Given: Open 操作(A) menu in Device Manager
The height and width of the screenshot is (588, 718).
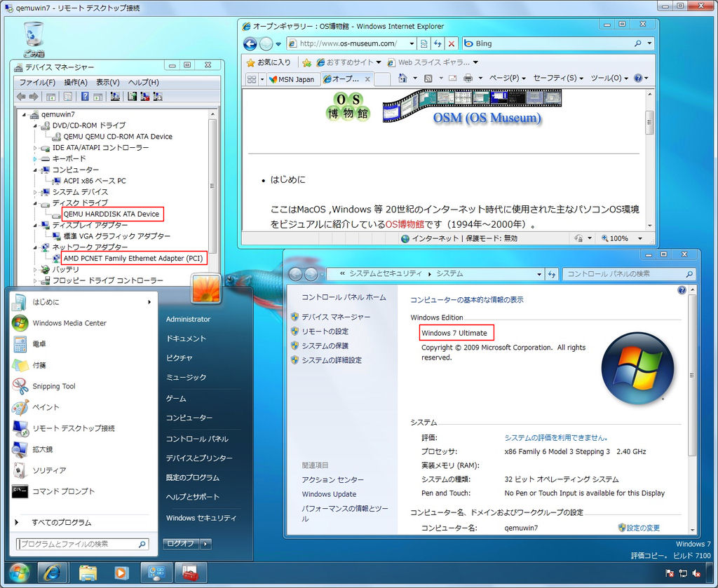Looking at the screenshot, I should pyautogui.click(x=76, y=83).
